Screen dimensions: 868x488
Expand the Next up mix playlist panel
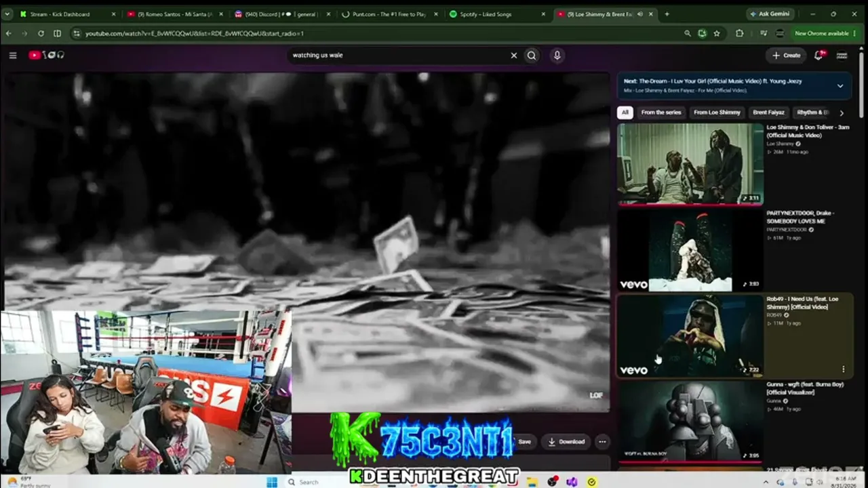click(840, 85)
